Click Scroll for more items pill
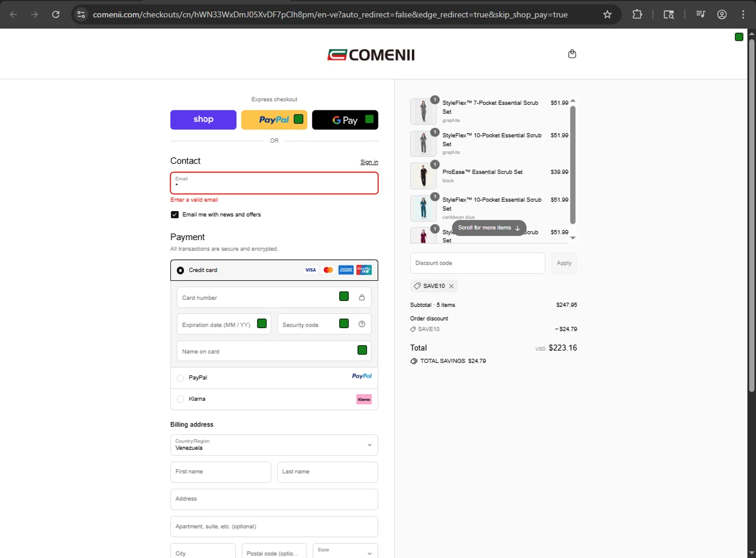 coord(489,228)
